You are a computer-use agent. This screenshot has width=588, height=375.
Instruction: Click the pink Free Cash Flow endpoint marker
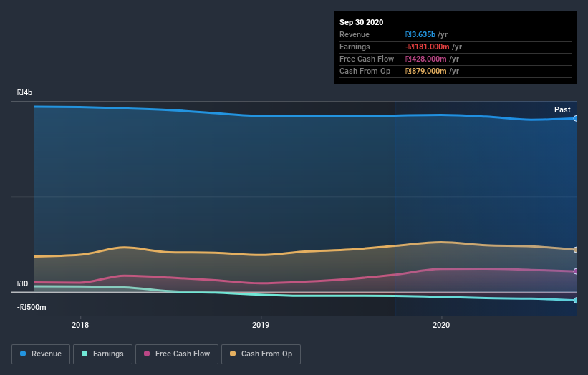tap(575, 271)
